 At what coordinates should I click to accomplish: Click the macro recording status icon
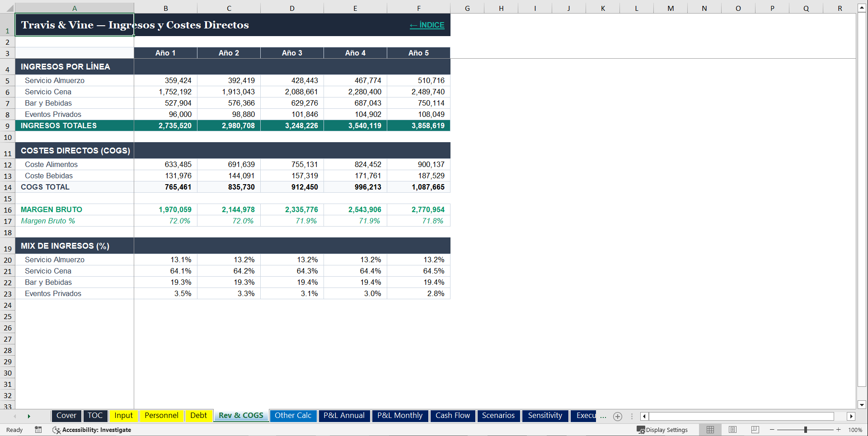pos(38,430)
